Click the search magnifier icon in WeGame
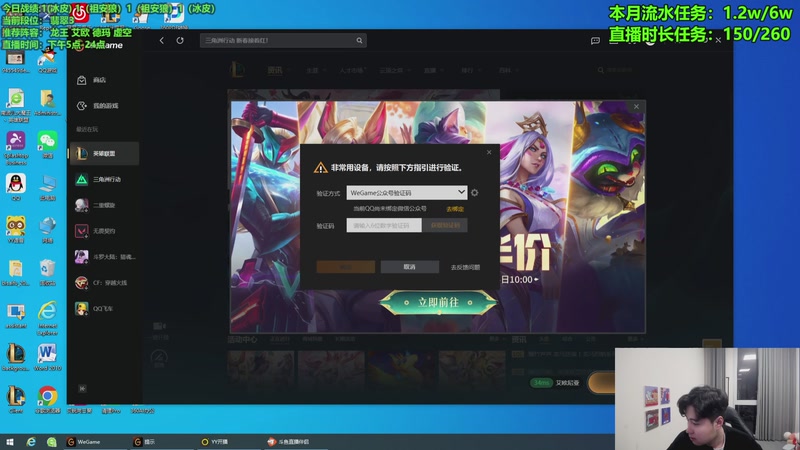The height and width of the screenshot is (450, 800). coord(359,40)
